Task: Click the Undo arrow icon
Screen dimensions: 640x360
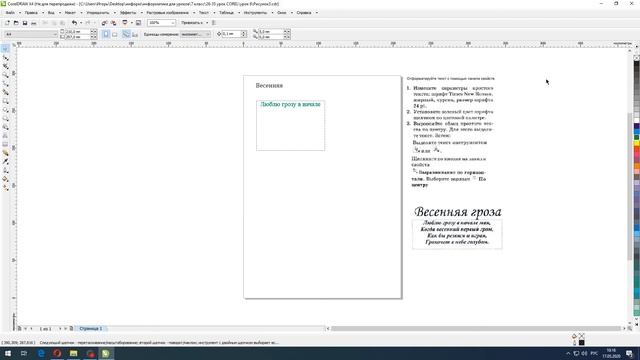Action: [x=74, y=23]
